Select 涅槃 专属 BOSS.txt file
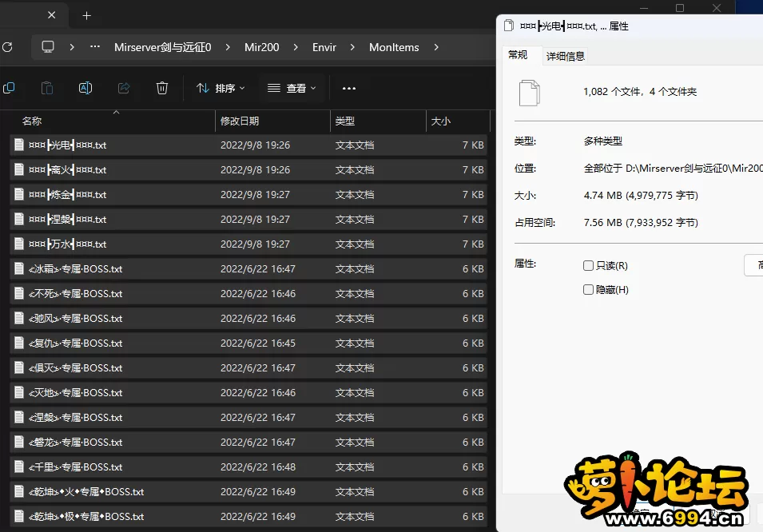Screen dimensions: 763x532 pyautogui.click(x=248, y=417)
